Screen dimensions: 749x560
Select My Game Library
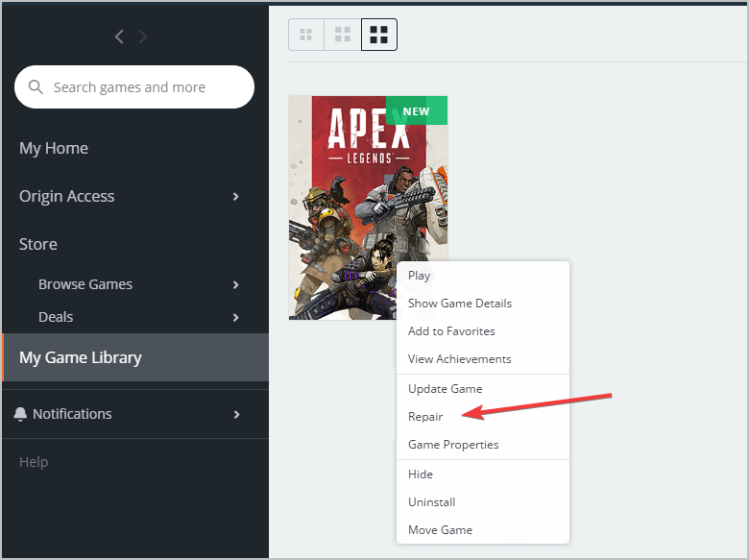click(135, 357)
